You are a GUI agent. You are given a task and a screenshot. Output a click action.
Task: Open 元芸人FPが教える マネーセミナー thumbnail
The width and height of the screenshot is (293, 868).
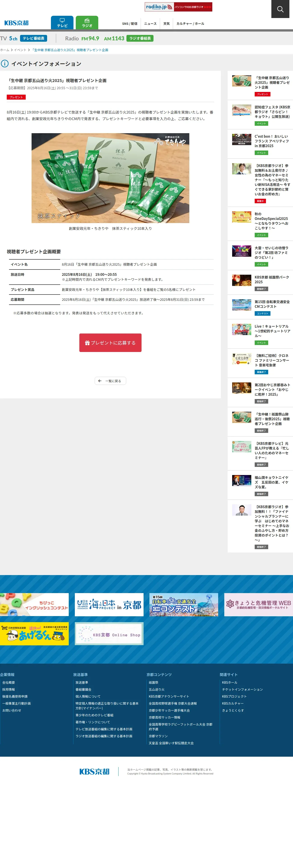241,447
